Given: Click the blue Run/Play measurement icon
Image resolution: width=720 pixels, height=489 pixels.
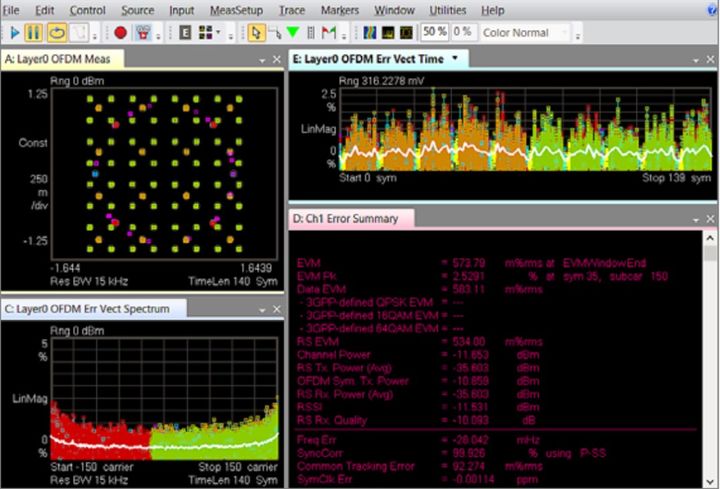Looking at the screenshot, I should [x=14, y=32].
